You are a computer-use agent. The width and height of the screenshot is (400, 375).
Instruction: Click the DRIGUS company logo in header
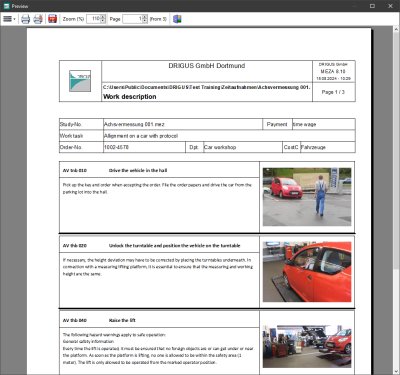(80, 81)
